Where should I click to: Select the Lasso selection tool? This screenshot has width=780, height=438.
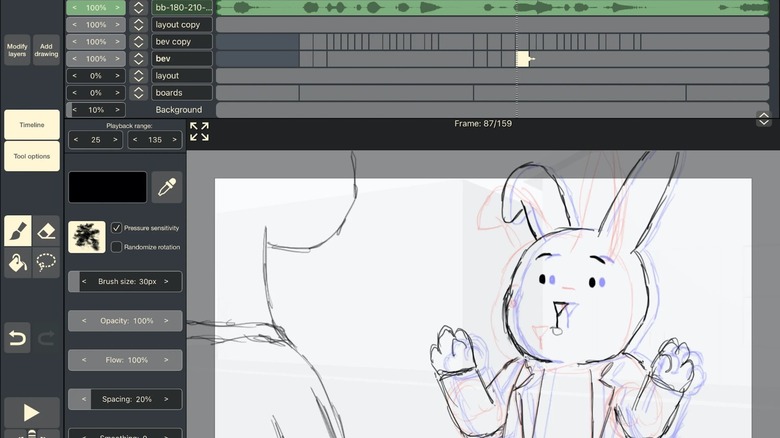[x=46, y=262]
